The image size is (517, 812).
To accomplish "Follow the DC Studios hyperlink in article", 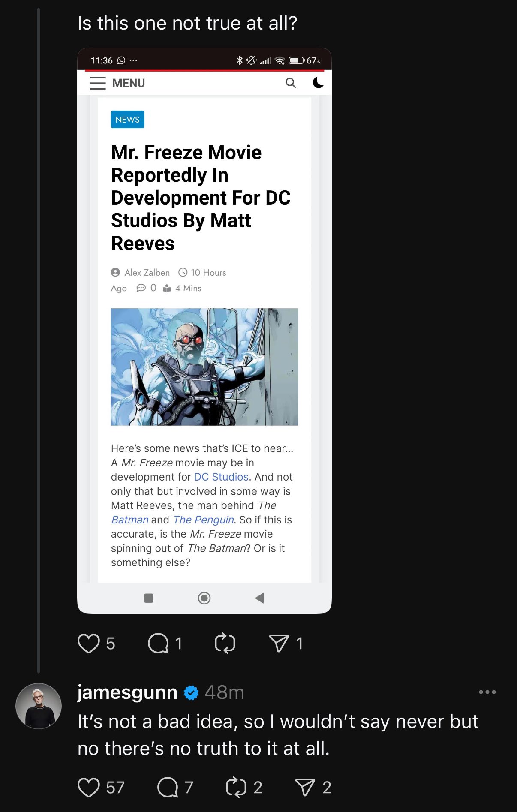I will point(221,477).
